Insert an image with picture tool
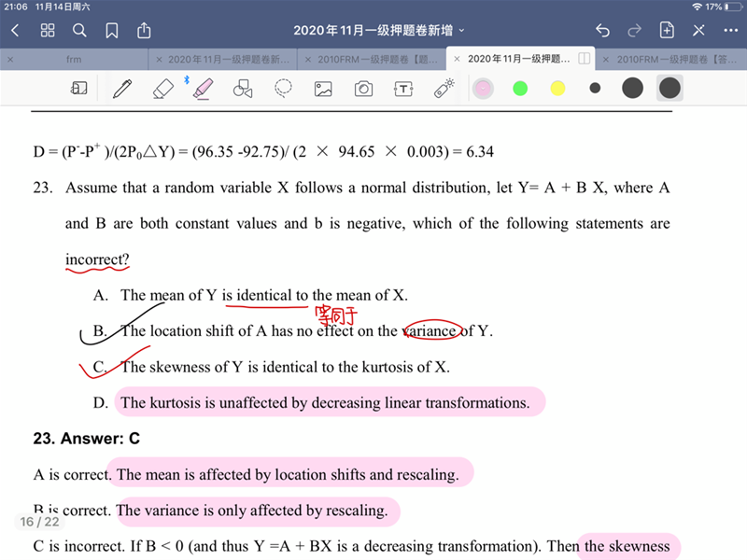Screen dimensions: 747x560 tap(323, 89)
